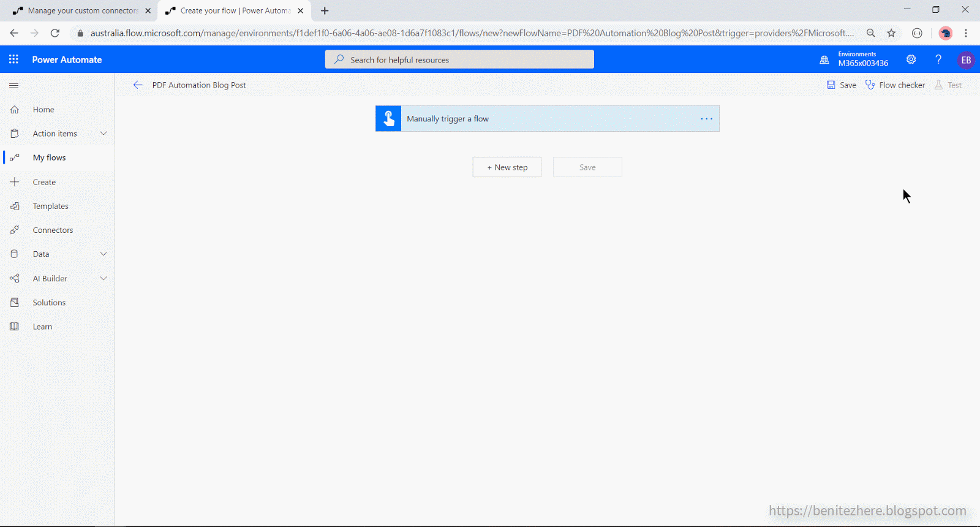This screenshot has width=980, height=527.
Task: Open Solutions page
Action: tap(49, 303)
